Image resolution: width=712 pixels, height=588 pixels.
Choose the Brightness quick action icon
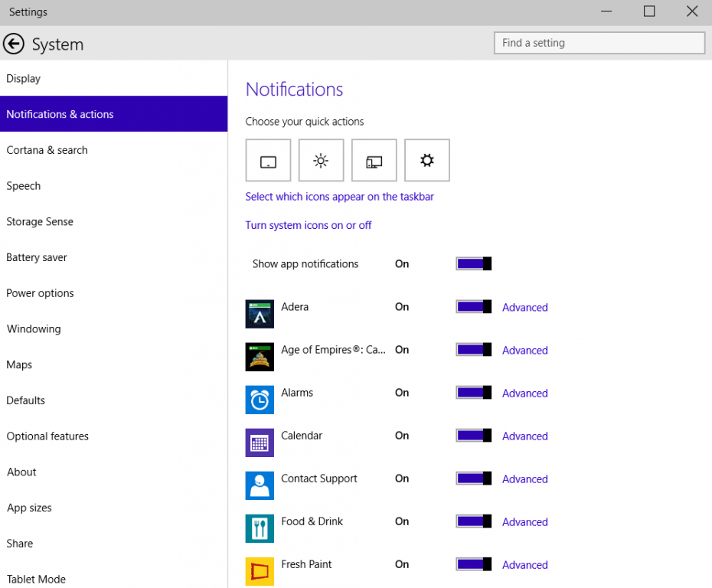coord(321,160)
